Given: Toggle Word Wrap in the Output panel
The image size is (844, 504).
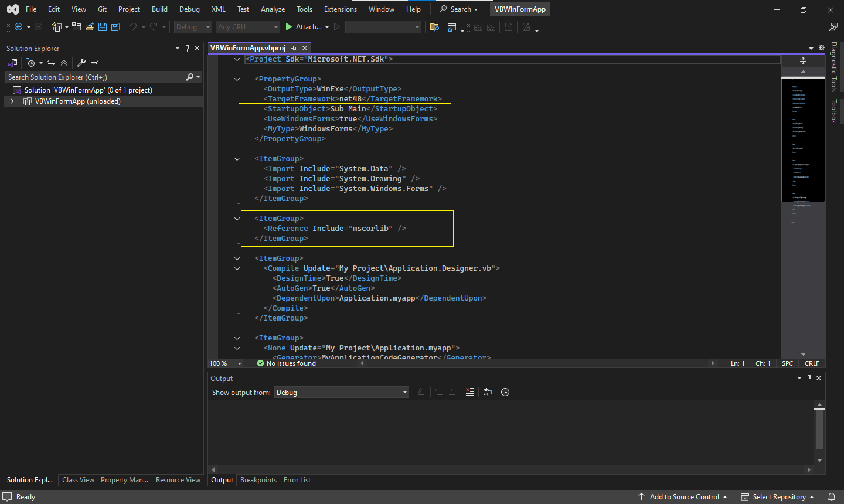Looking at the screenshot, I should click(488, 392).
